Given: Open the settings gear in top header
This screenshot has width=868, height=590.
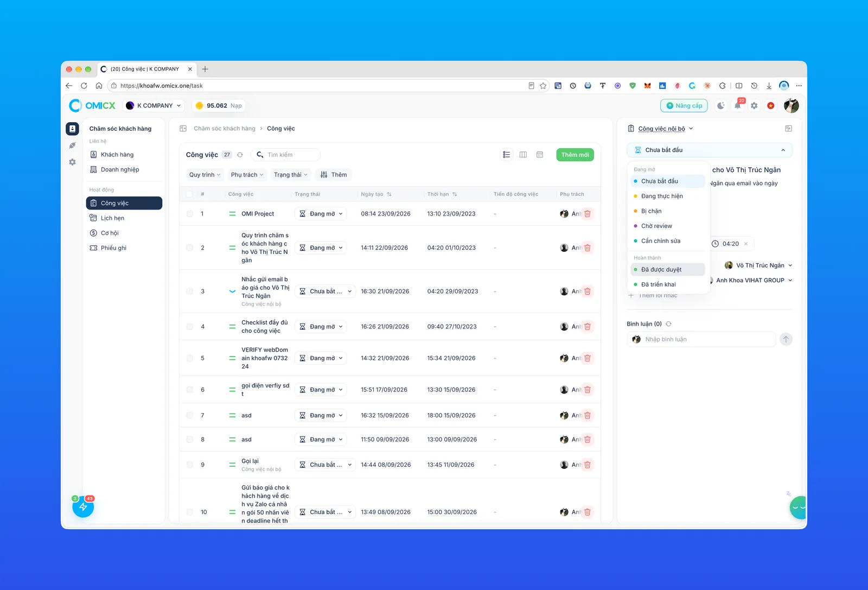Looking at the screenshot, I should [x=754, y=106].
